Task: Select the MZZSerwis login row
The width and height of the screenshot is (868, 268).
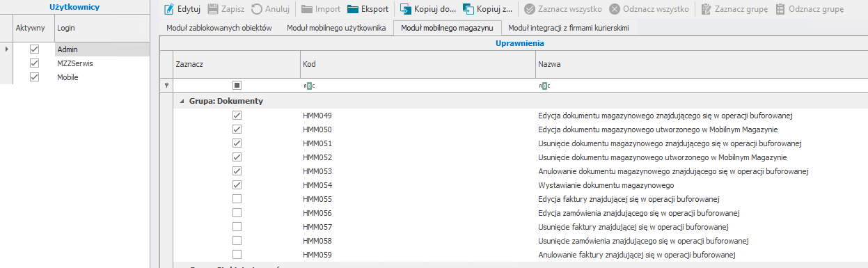Action: tap(102, 63)
